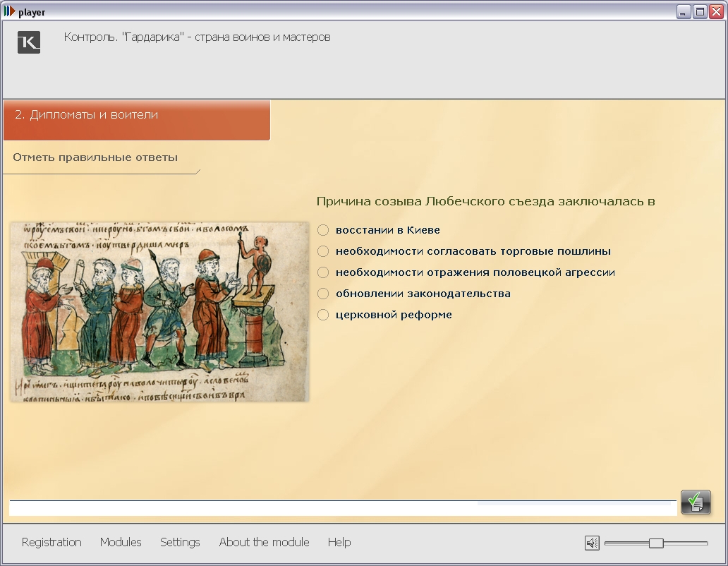Open the Settings menu
728x566 pixels.
[x=180, y=542]
